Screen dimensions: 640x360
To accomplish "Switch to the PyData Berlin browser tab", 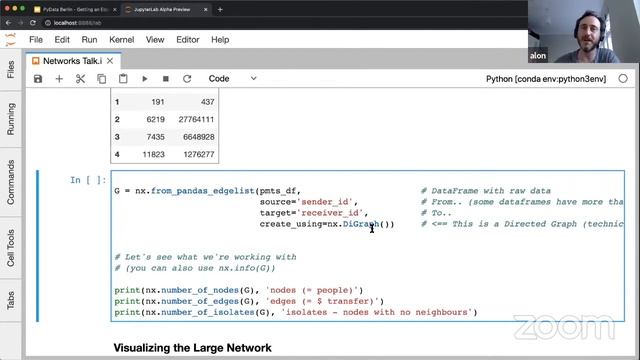I will point(75,9).
